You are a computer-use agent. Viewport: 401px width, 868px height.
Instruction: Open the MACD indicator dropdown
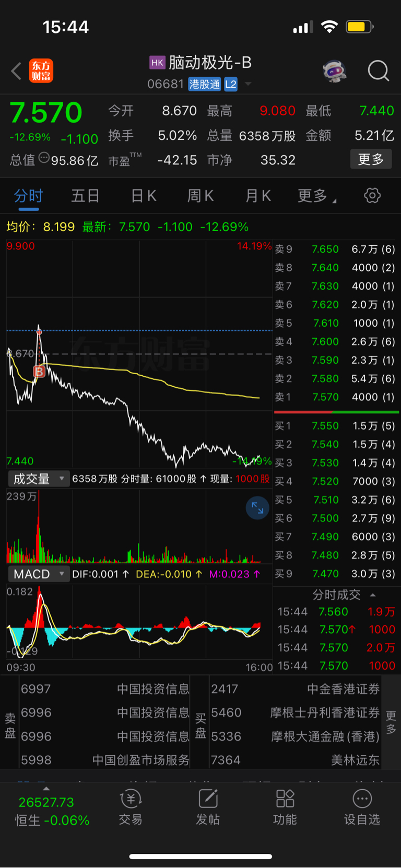click(39, 574)
